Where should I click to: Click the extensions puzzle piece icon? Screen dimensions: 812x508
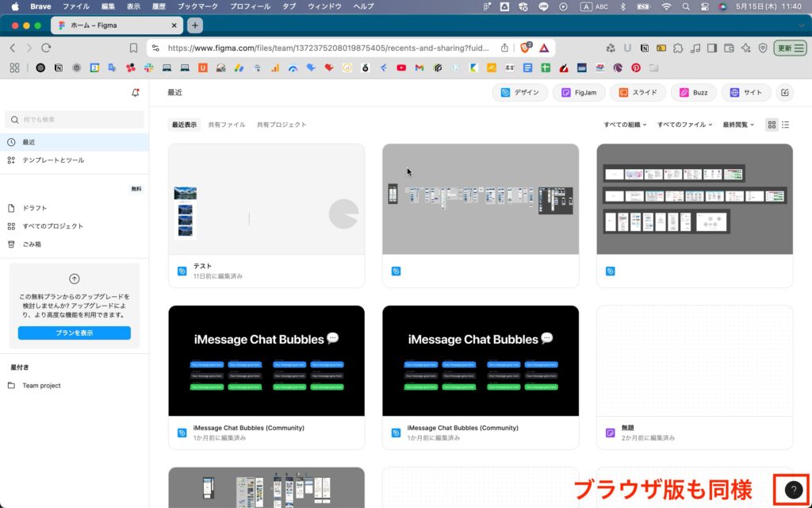(x=678, y=48)
